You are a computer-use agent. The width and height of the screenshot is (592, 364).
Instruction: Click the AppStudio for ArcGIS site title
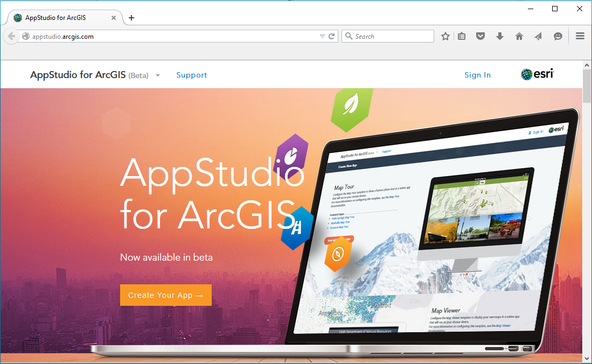tap(78, 75)
